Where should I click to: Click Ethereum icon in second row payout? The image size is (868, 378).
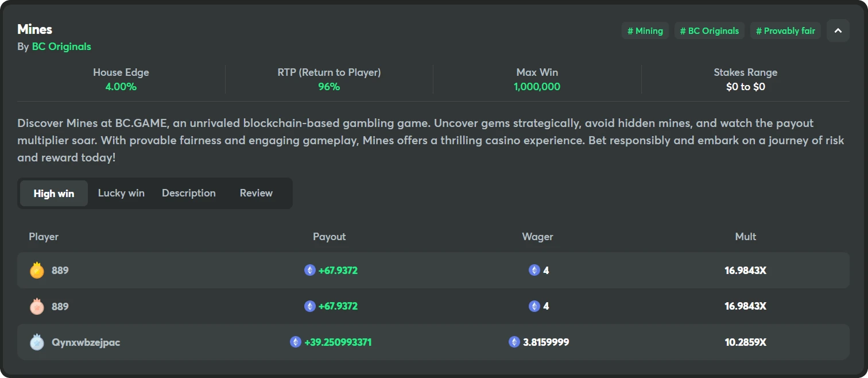[x=310, y=306]
